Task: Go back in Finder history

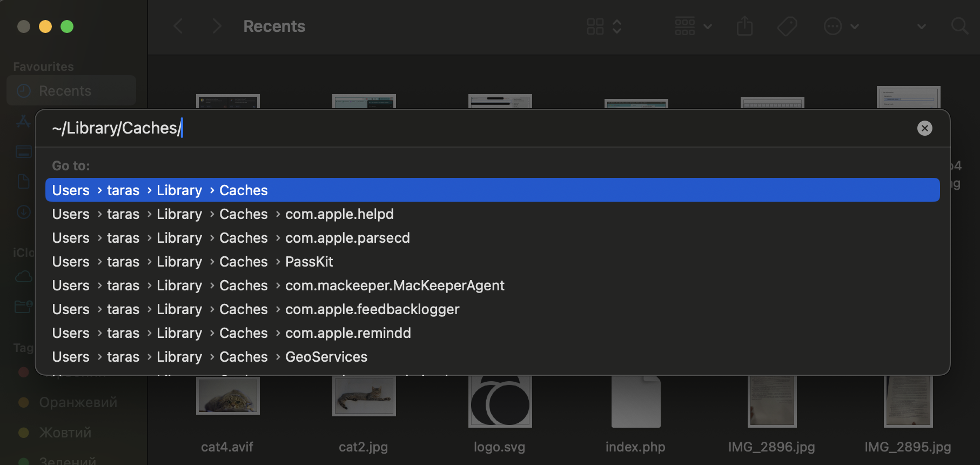Action: tap(178, 26)
